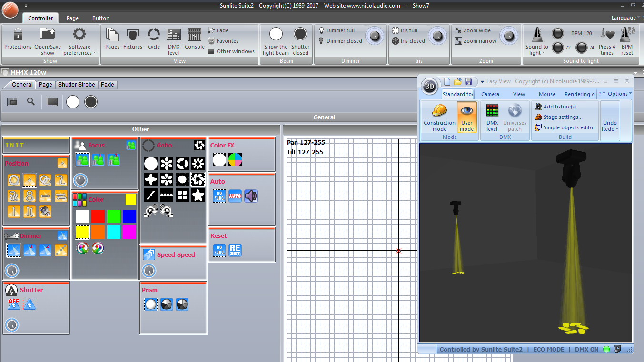This screenshot has width=644, height=362.
Task: Select the multicolor Color FX preset
Action: [x=235, y=159]
